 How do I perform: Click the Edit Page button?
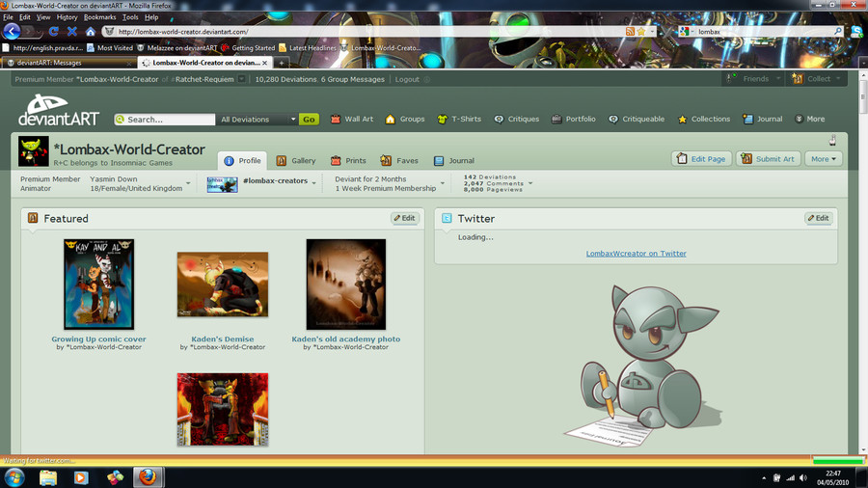701,159
